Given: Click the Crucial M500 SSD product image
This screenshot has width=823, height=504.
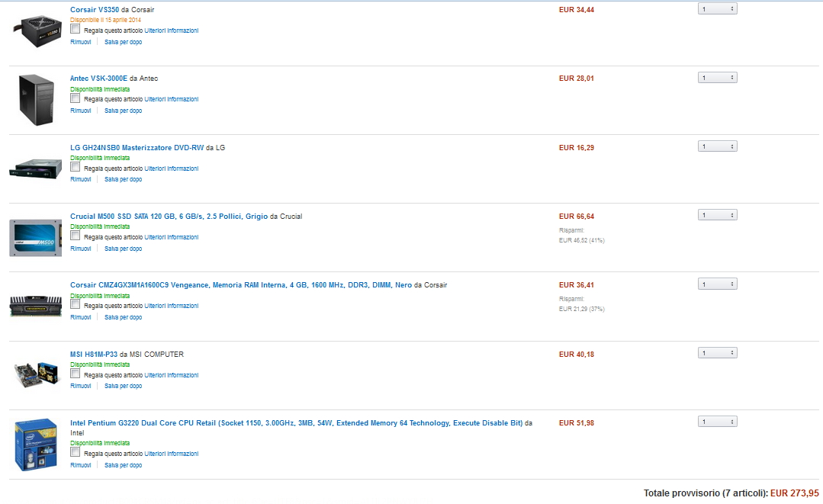Looking at the screenshot, I should (35, 238).
